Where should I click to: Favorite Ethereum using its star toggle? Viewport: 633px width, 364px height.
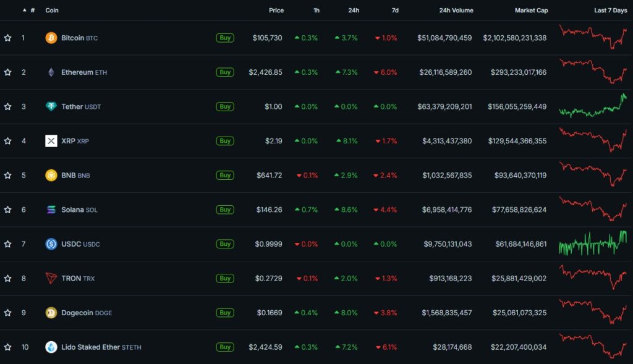click(x=7, y=72)
